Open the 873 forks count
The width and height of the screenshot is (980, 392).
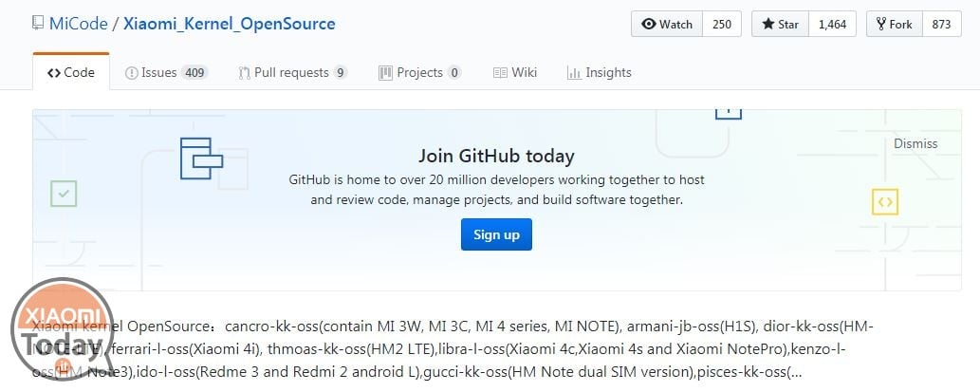pos(942,25)
